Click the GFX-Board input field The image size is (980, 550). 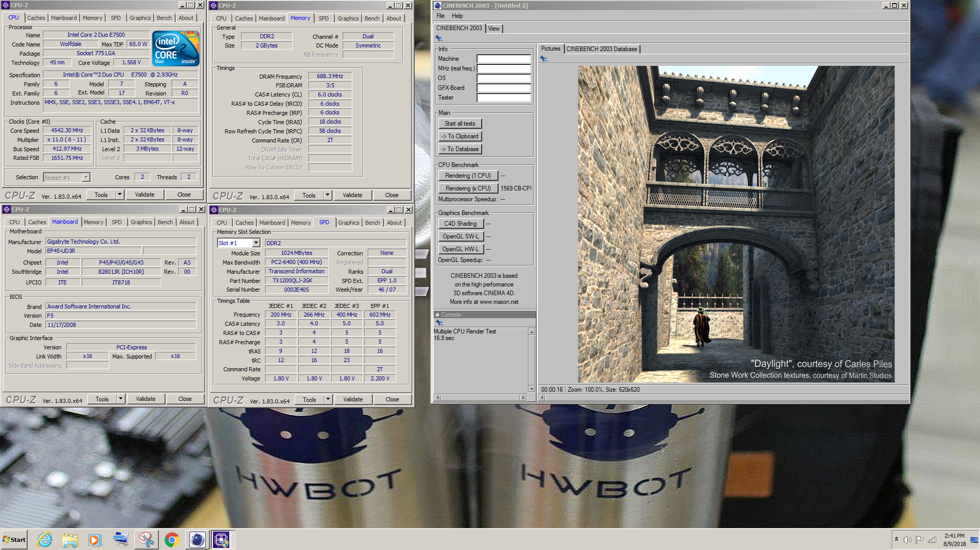coord(504,88)
